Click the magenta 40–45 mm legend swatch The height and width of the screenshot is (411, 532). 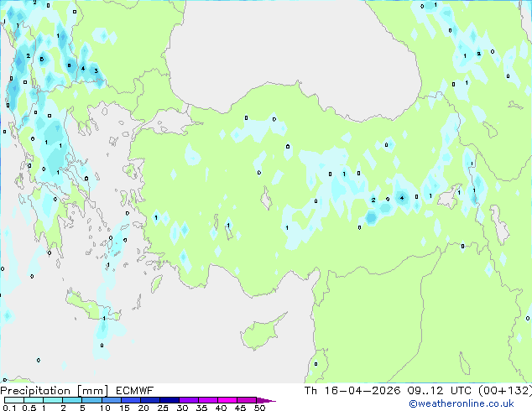pos(229,400)
